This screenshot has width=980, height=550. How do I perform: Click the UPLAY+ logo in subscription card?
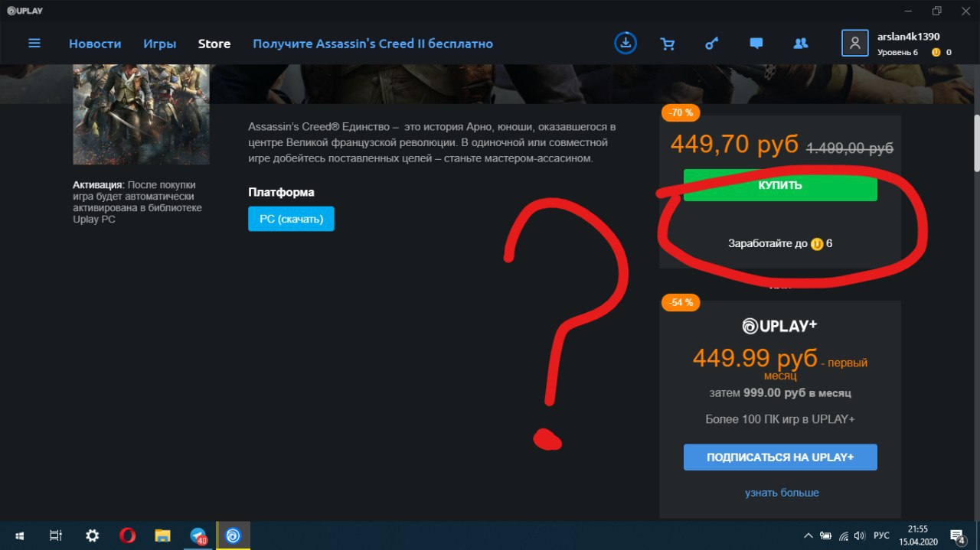coord(779,327)
